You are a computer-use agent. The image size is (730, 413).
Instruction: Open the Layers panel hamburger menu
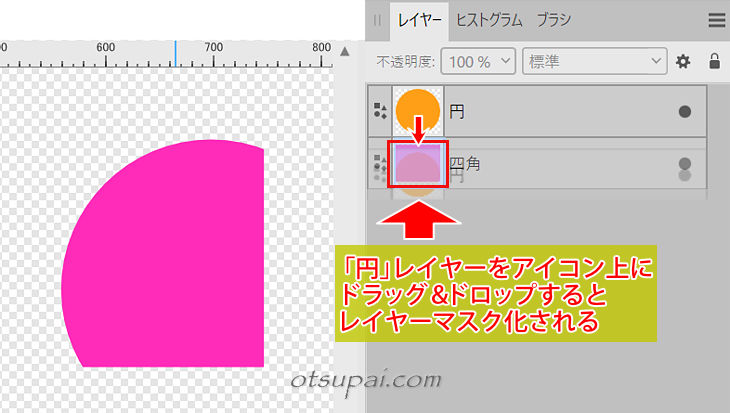click(715, 19)
